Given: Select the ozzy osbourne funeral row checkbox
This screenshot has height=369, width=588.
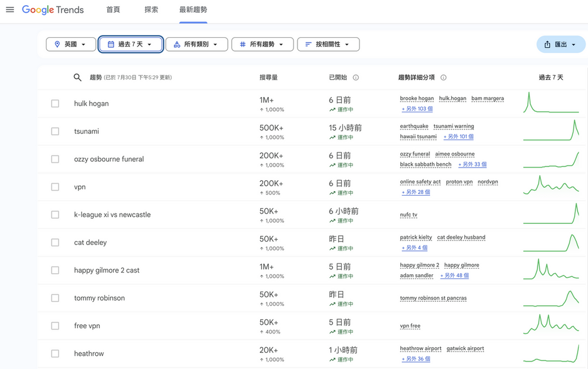Looking at the screenshot, I should click(55, 159).
